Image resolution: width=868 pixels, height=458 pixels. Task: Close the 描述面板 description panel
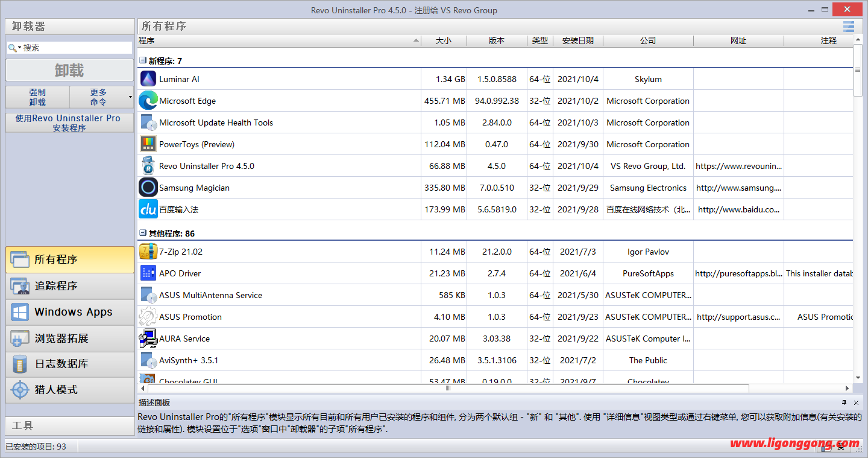(x=856, y=403)
